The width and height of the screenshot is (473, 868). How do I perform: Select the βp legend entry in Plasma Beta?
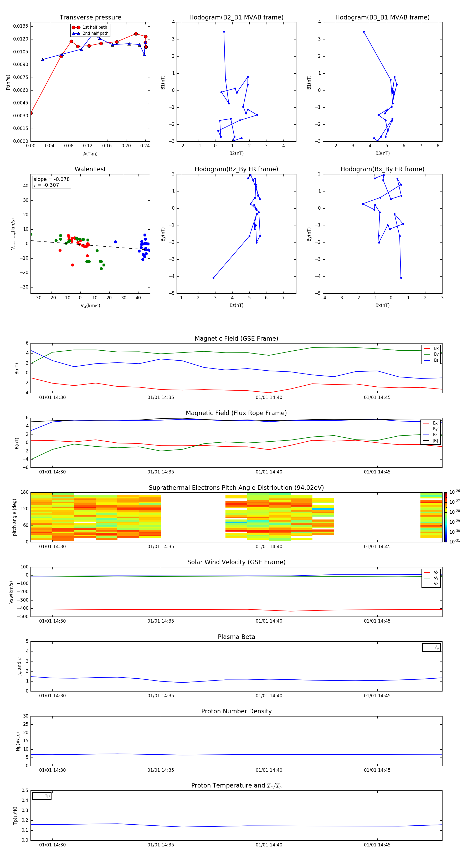(x=431, y=647)
